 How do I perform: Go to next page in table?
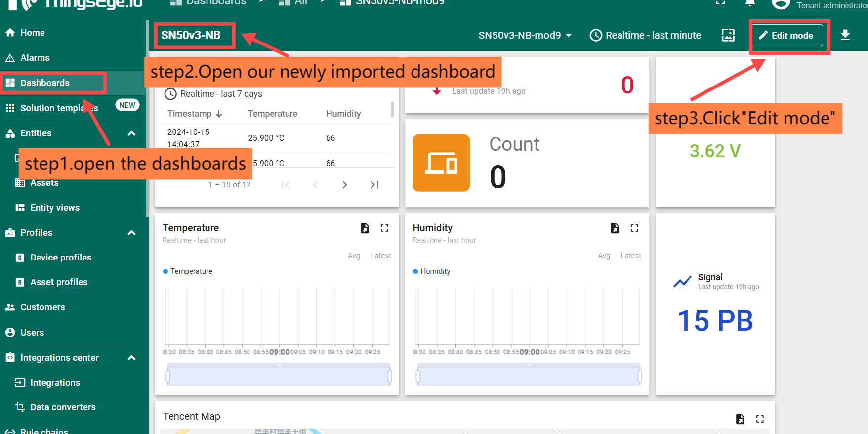[345, 185]
